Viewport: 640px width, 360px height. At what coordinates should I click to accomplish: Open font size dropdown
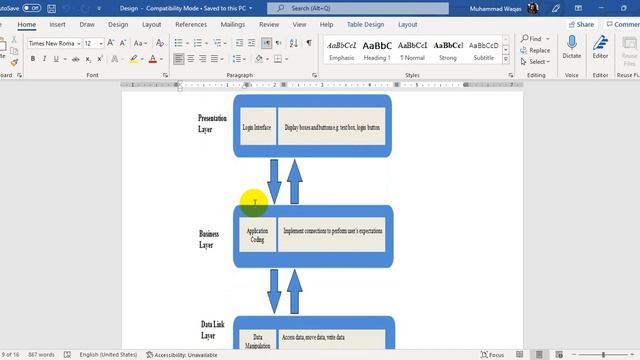tap(101, 43)
